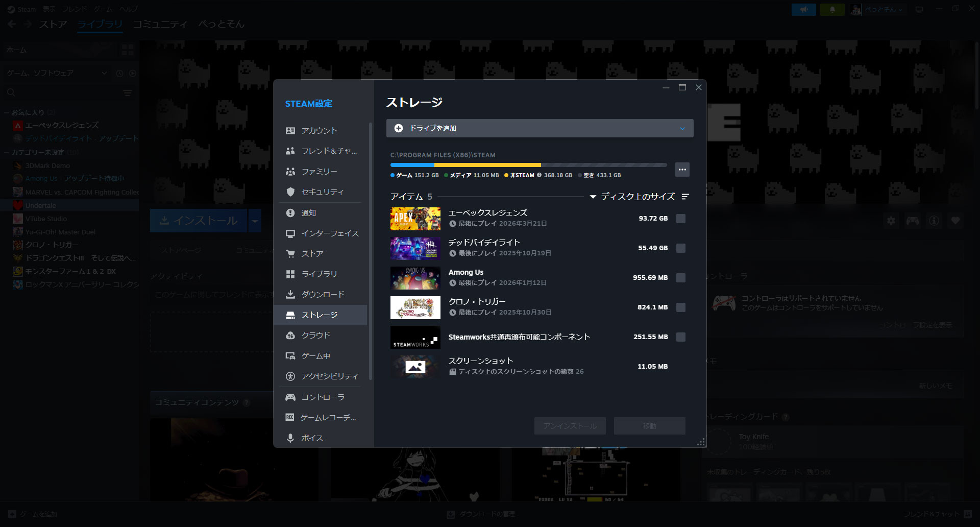Open security settings via the shield icon
This screenshot has height=527, width=980.
coord(290,192)
